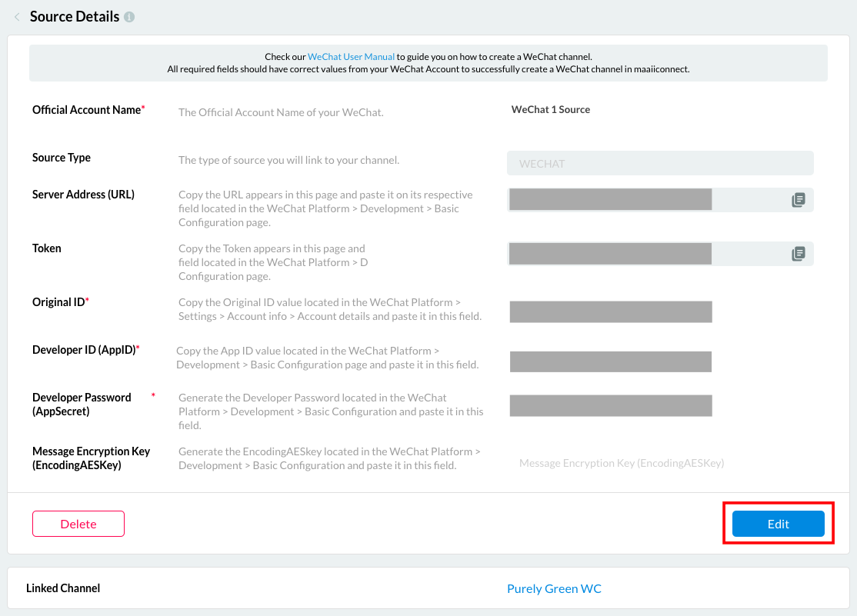Click the 'Linked Channel' label
Image resolution: width=857 pixels, height=616 pixels.
[63, 588]
